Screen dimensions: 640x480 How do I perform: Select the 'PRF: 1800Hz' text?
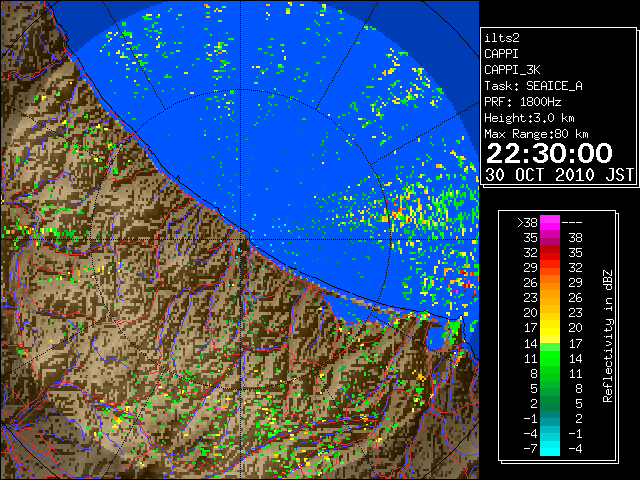(522, 102)
